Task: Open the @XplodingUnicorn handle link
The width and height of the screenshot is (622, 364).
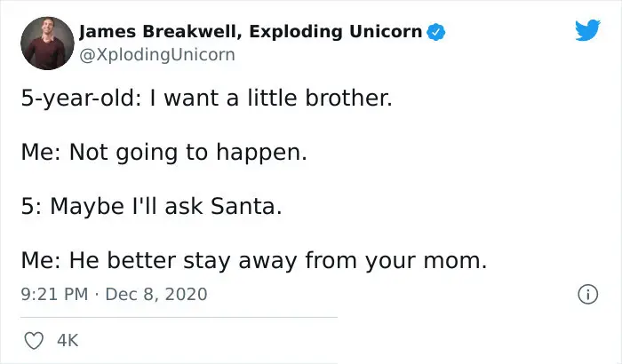Action: [157, 55]
